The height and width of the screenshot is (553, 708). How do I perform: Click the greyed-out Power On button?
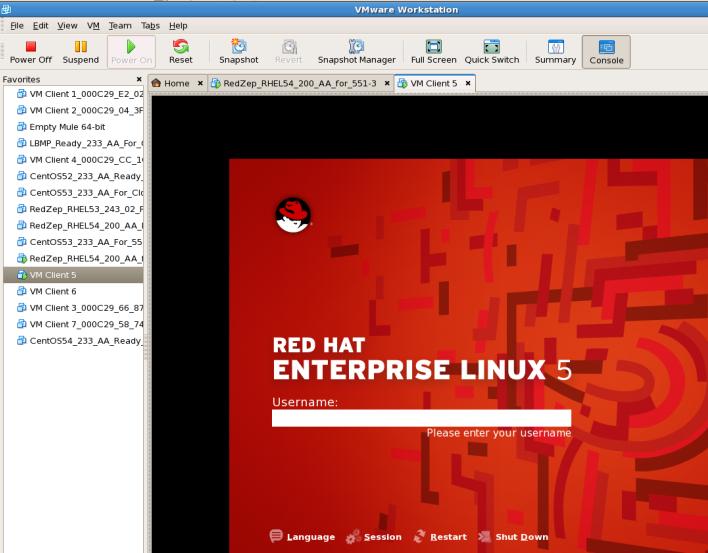[x=131, y=52]
